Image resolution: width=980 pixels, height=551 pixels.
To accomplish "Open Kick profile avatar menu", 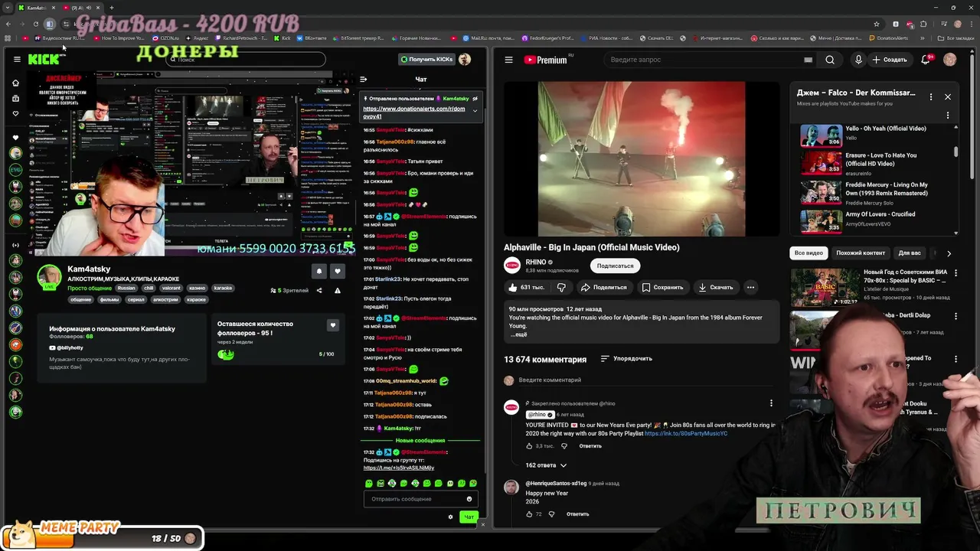I will 465,59.
